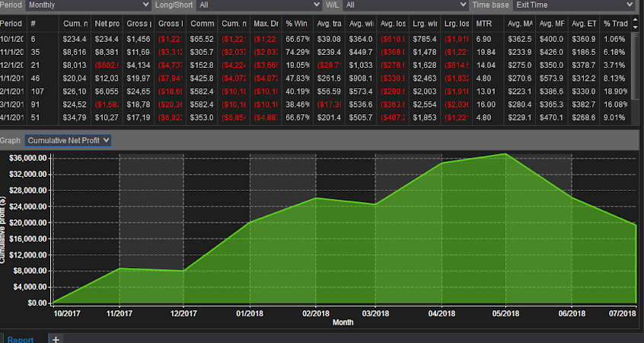644x343 pixels.
Task: Click the Avg. wi column header
Action: click(361, 24)
